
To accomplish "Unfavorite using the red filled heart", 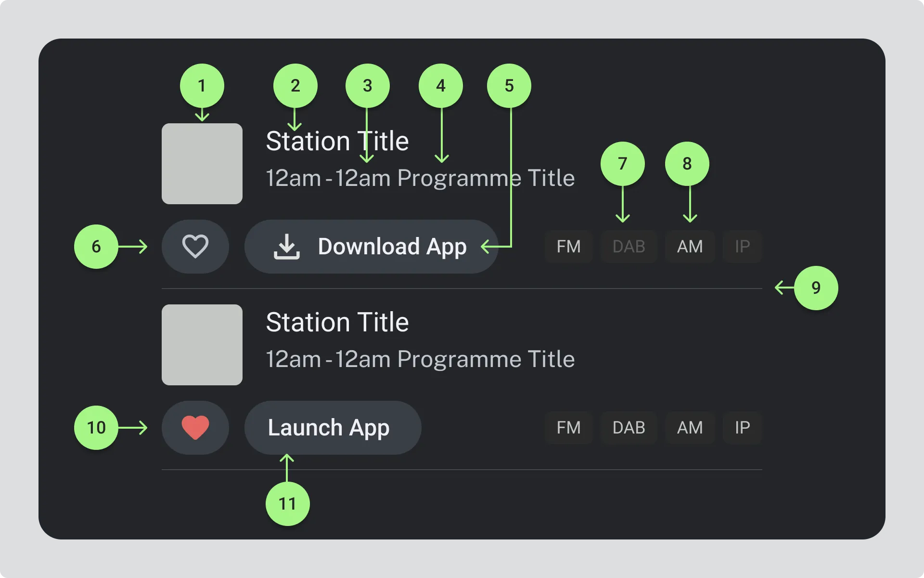I will tap(195, 427).
